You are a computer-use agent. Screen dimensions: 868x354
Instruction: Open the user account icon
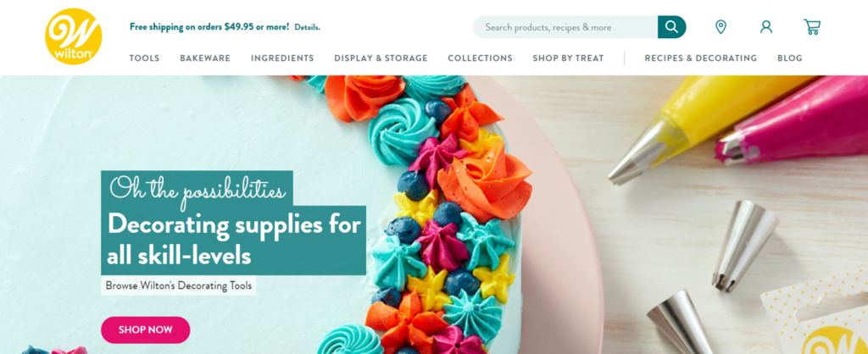click(x=766, y=26)
